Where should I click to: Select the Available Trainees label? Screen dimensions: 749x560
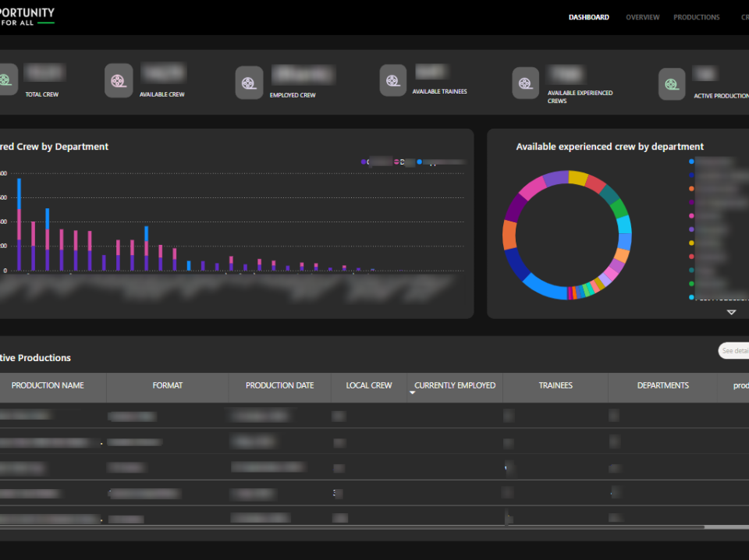[x=439, y=91]
